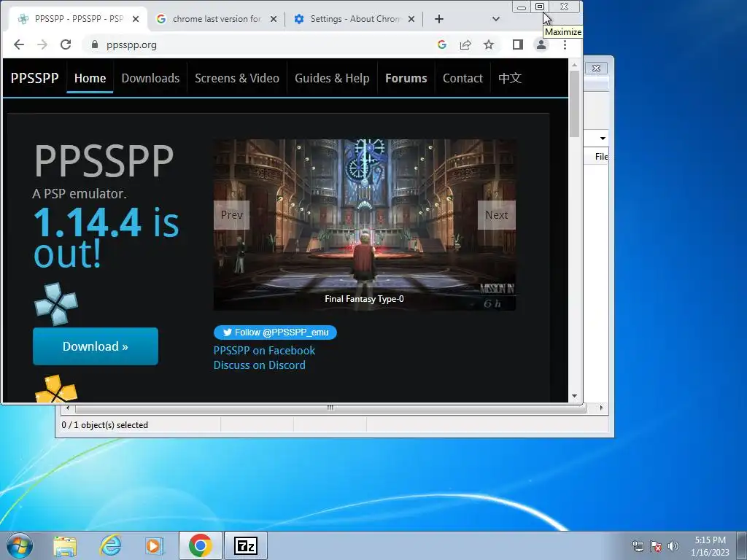The width and height of the screenshot is (747, 560).
Task: Click the 7-Zip taskbar icon
Action: [x=246, y=545]
